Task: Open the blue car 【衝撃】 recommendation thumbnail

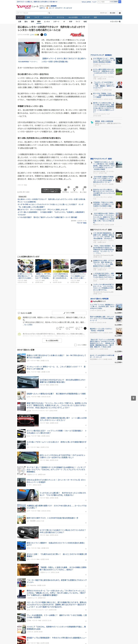Action: (43, 266)
